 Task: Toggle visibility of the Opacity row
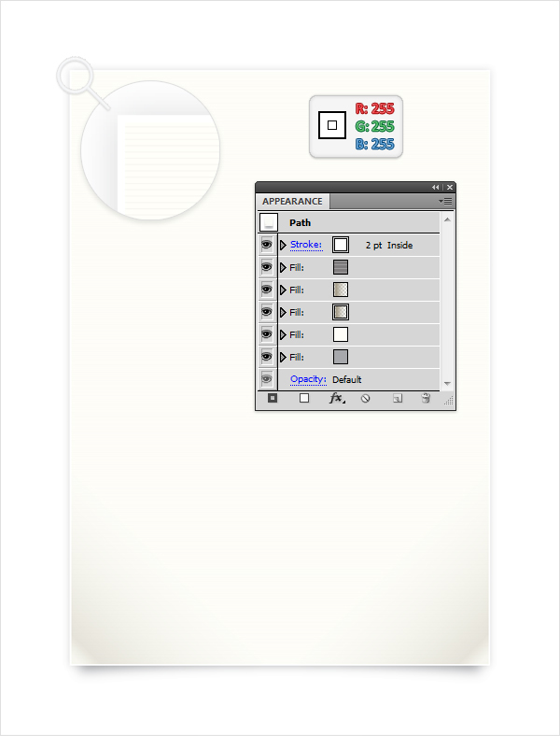266,379
